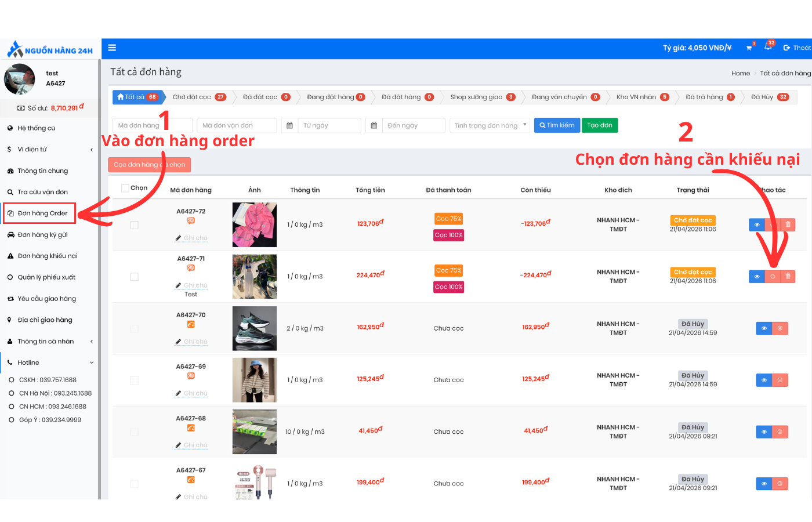Open notifications bell with 32 badge
Screen dimensions: 812x522
pyautogui.click(x=768, y=47)
